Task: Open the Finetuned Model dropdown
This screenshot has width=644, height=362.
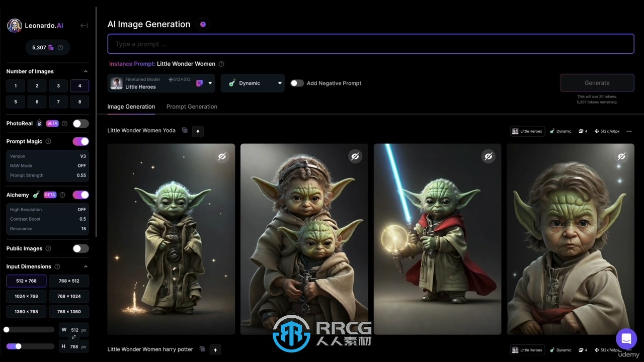Action: pyautogui.click(x=162, y=83)
